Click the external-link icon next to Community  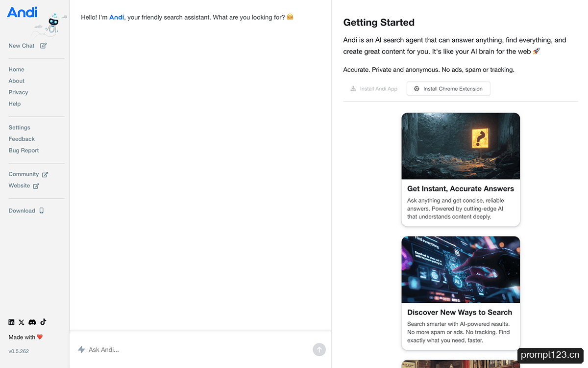tap(45, 175)
